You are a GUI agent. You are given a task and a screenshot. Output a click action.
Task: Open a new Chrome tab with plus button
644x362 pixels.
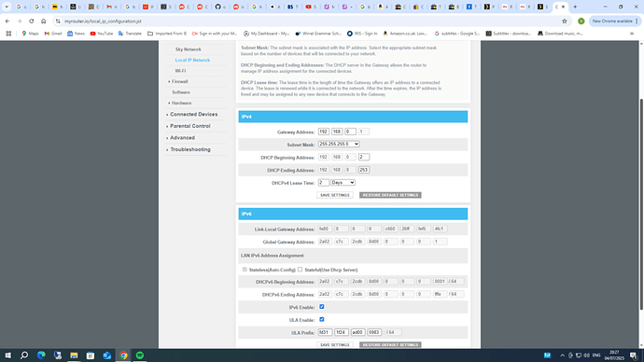coord(575,7)
